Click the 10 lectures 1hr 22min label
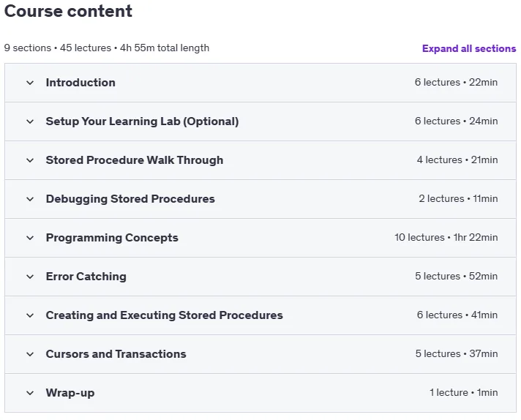Screen dimensions: 521x420 point(446,237)
